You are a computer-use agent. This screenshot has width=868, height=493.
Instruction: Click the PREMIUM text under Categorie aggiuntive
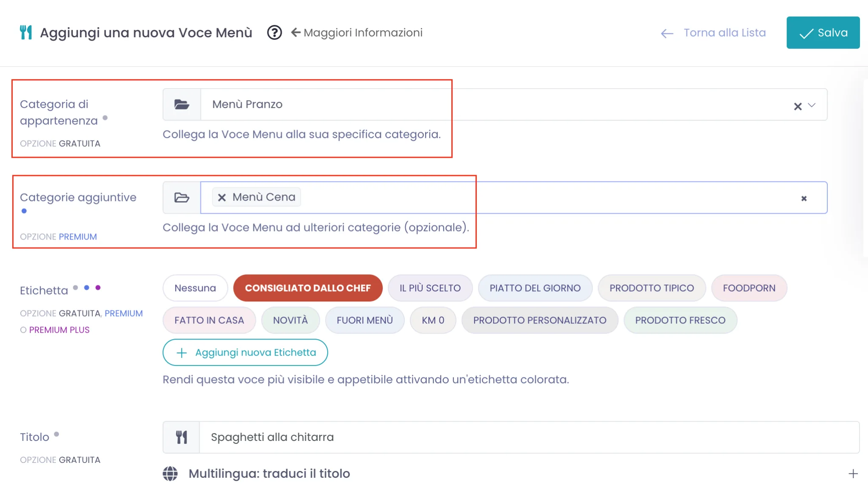point(78,237)
